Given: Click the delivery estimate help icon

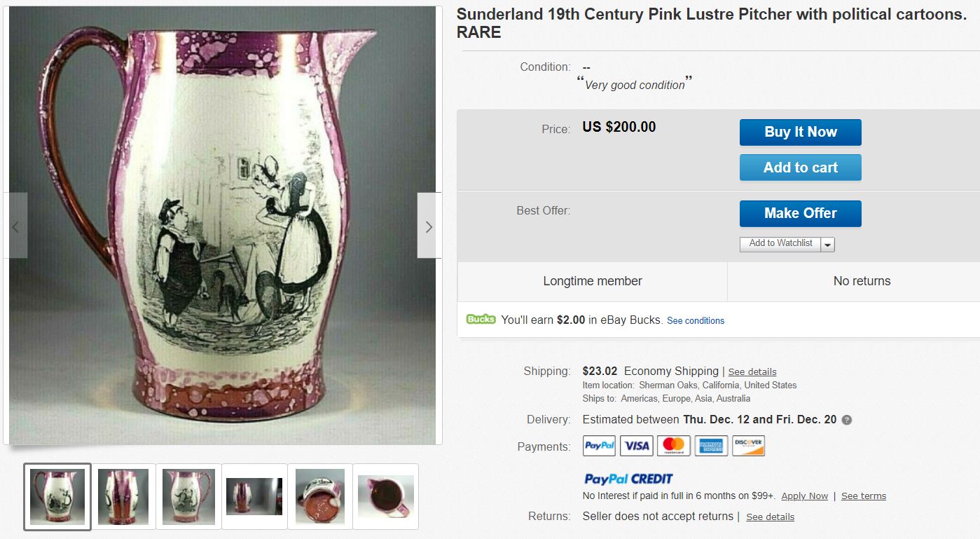Looking at the screenshot, I should click(847, 420).
